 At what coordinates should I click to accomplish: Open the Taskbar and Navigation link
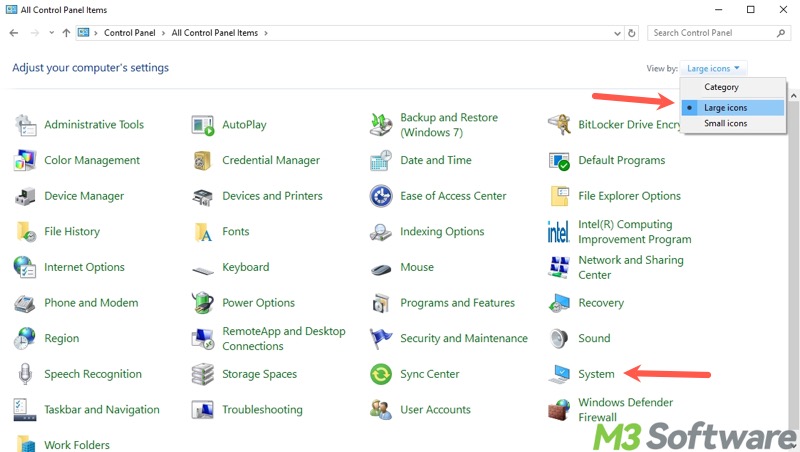102,410
